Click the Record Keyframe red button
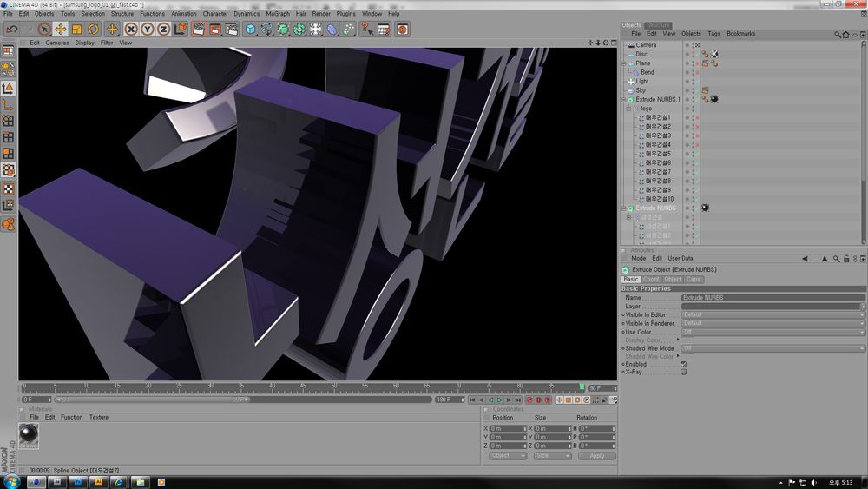 click(x=529, y=400)
